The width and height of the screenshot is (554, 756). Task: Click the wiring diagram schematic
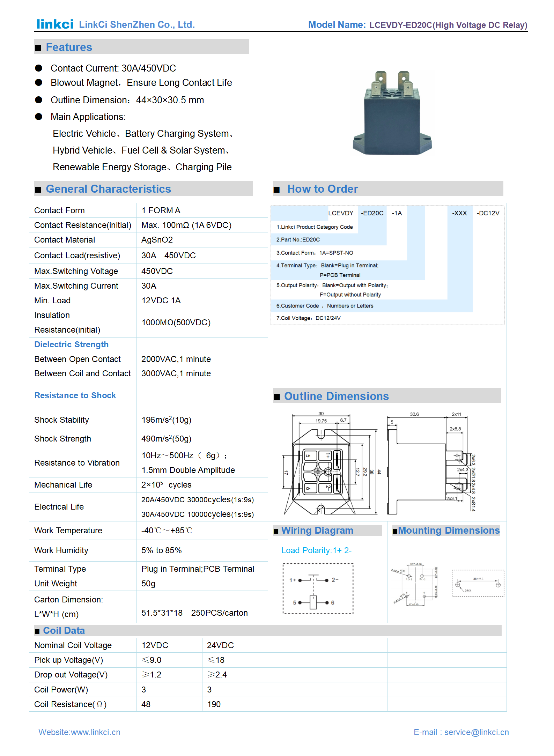click(x=318, y=588)
